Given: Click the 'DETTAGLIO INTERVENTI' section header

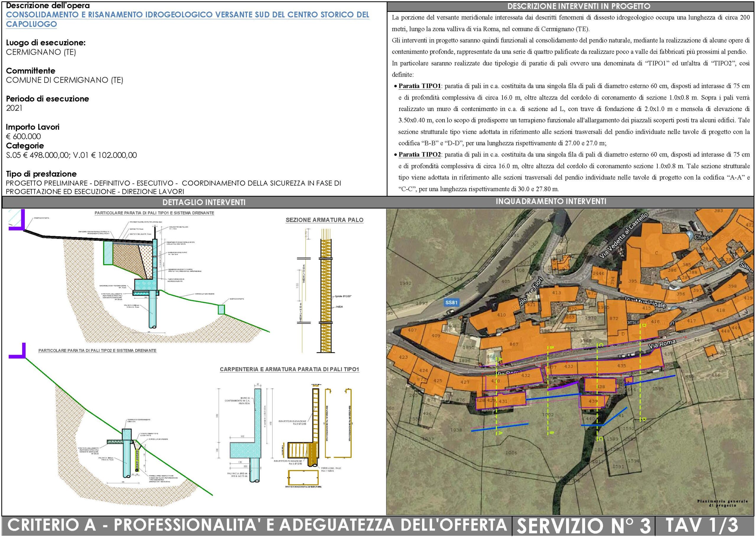Looking at the screenshot, I should [x=204, y=202].
